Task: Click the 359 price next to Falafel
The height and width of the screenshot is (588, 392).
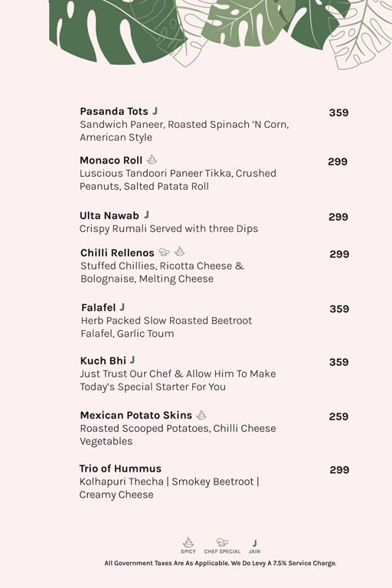Action: pos(339,309)
